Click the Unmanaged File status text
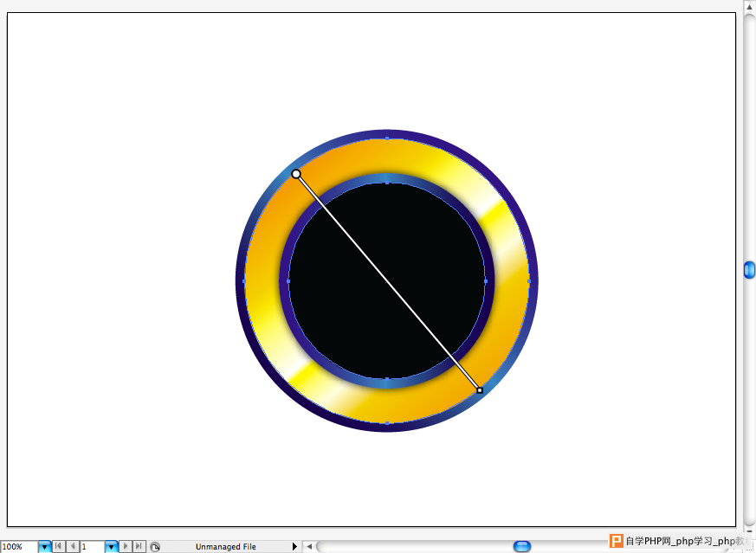The height and width of the screenshot is (553, 756). pos(226,547)
